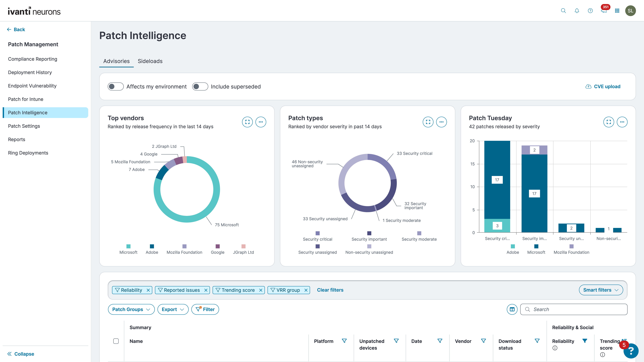Open the apps grid launcher icon

(x=617, y=11)
